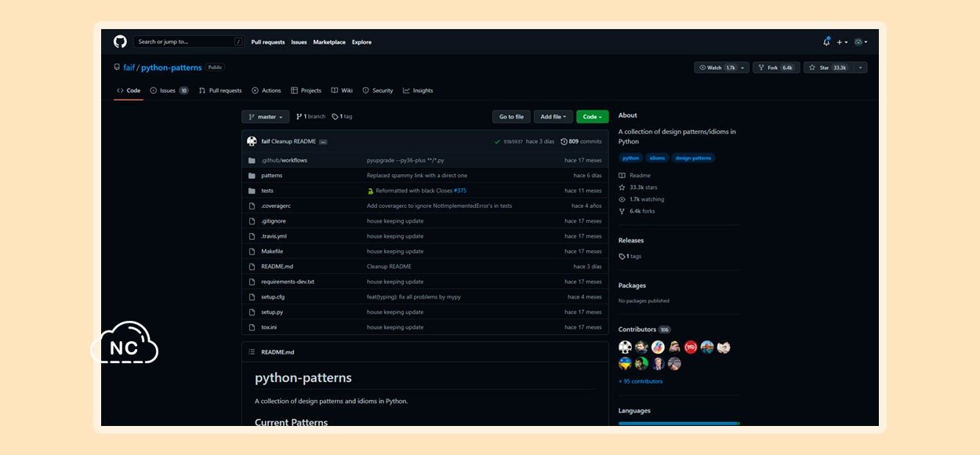Open the notifications bell
The image size is (980, 455).
(826, 42)
